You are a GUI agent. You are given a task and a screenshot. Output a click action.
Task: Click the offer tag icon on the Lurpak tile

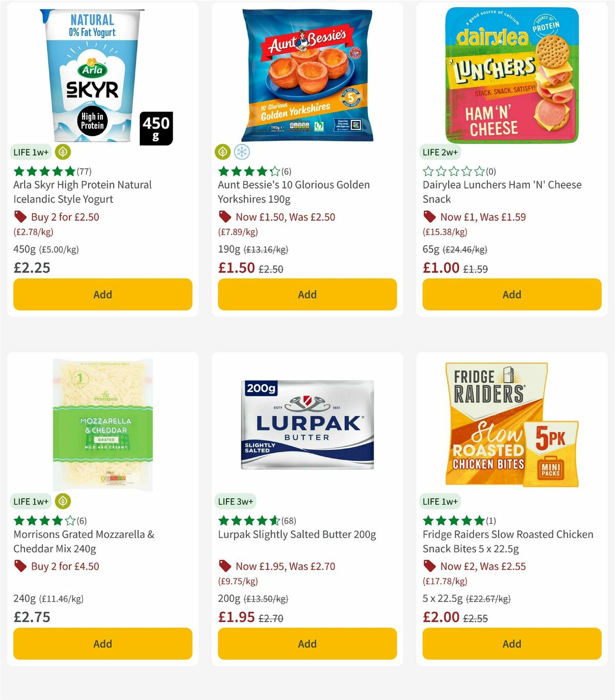click(x=224, y=566)
